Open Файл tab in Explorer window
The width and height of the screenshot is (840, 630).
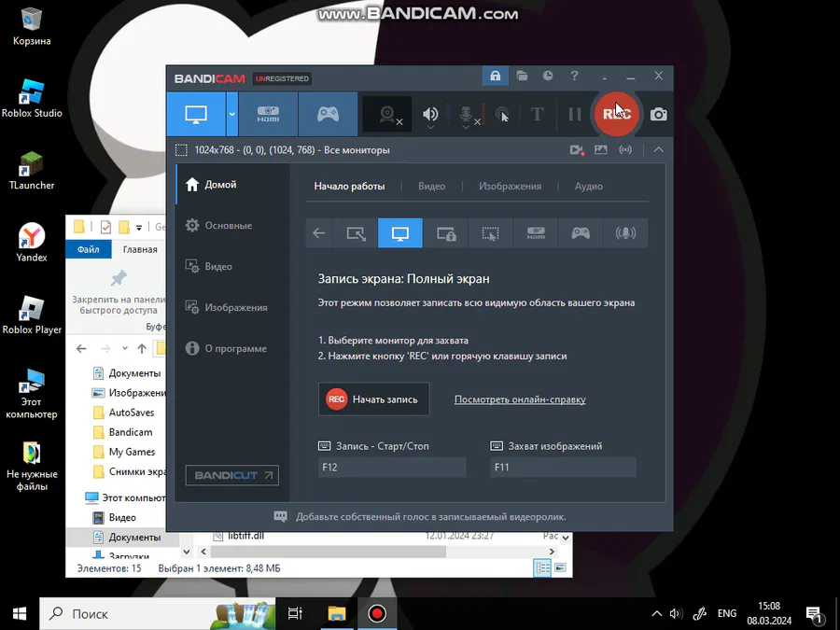click(88, 249)
